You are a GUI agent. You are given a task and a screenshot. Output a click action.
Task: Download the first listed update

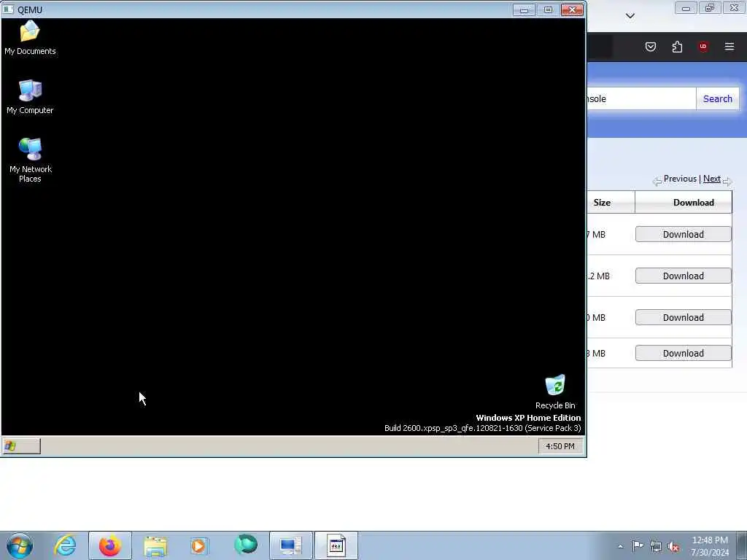pos(683,234)
